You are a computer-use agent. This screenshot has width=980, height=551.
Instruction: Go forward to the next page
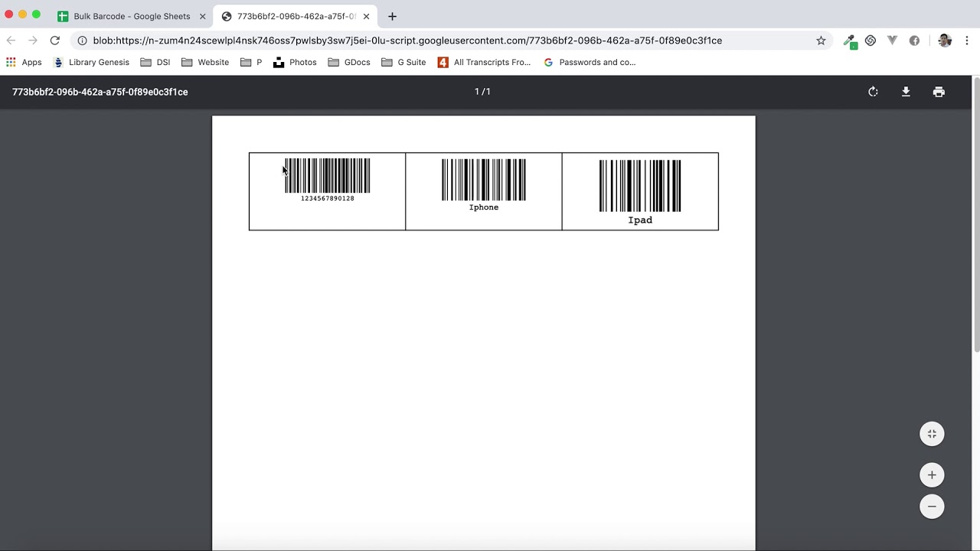tap(32, 41)
